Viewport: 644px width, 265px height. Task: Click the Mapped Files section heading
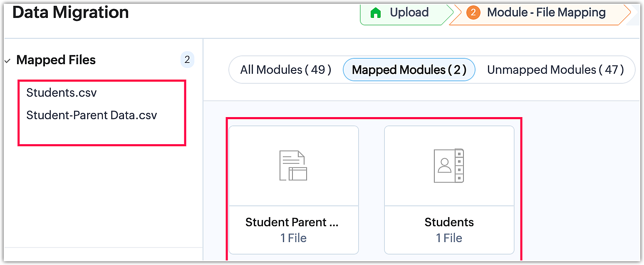click(x=56, y=60)
